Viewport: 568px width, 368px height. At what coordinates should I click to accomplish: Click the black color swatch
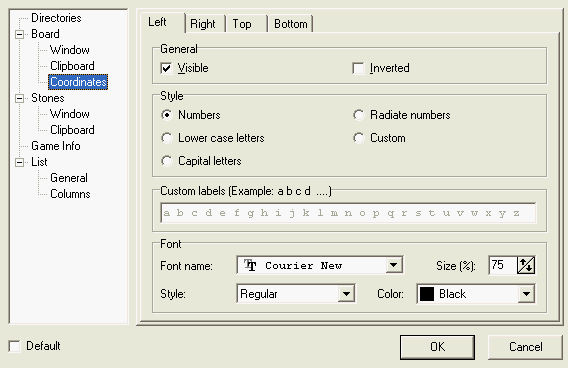click(427, 294)
